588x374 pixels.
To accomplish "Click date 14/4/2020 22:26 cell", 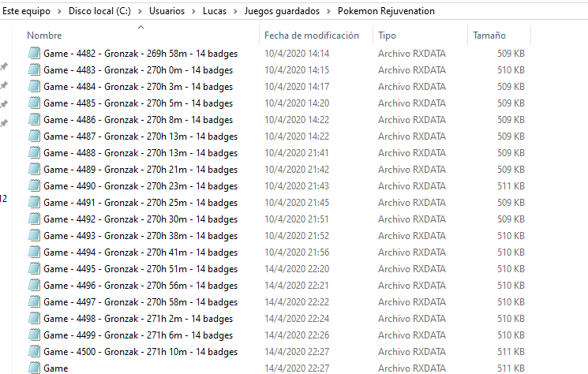I will [297, 335].
